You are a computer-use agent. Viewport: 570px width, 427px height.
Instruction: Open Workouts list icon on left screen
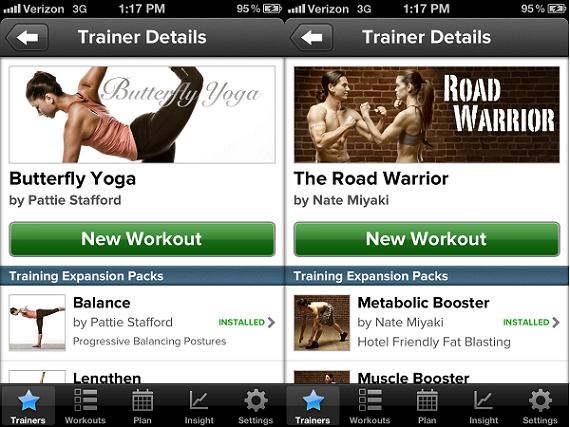point(85,400)
